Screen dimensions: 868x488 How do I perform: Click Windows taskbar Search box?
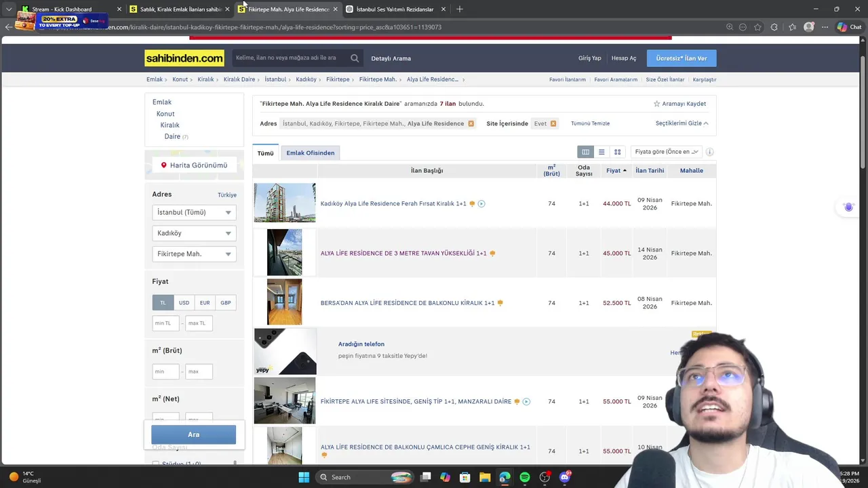click(x=366, y=477)
